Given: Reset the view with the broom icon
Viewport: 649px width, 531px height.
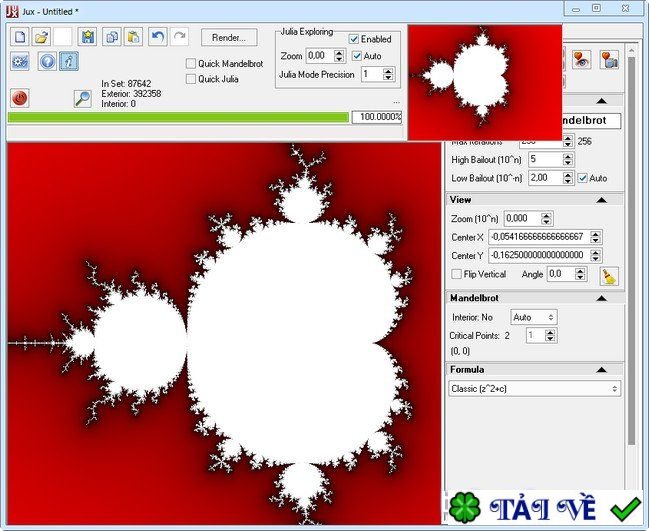Looking at the screenshot, I should tap(609, 276).
